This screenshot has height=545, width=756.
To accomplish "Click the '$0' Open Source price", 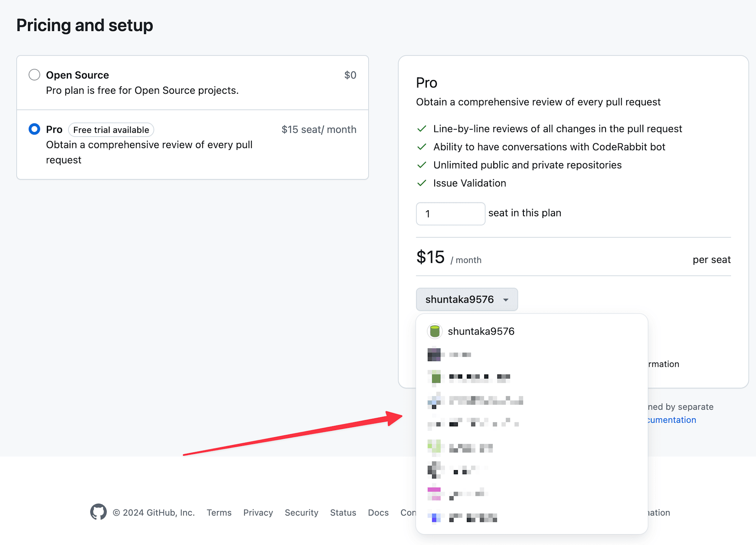I will click(350, 75).
